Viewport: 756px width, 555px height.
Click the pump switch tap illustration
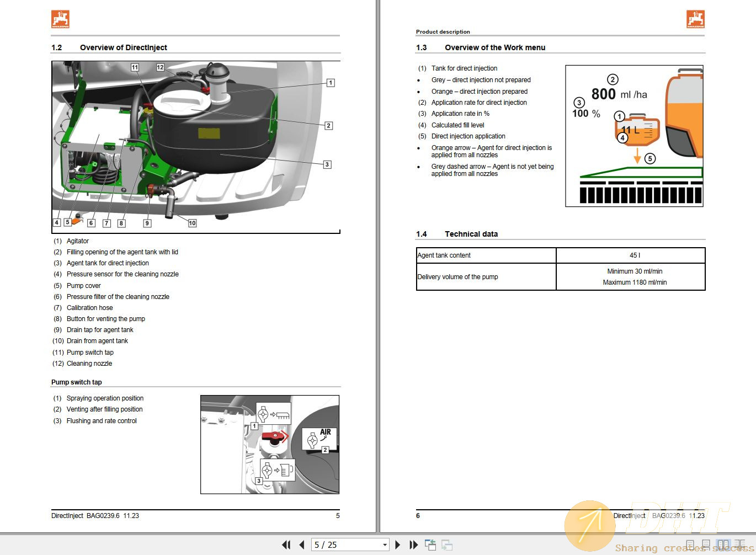pyautogui.click(x=270, y=445)
